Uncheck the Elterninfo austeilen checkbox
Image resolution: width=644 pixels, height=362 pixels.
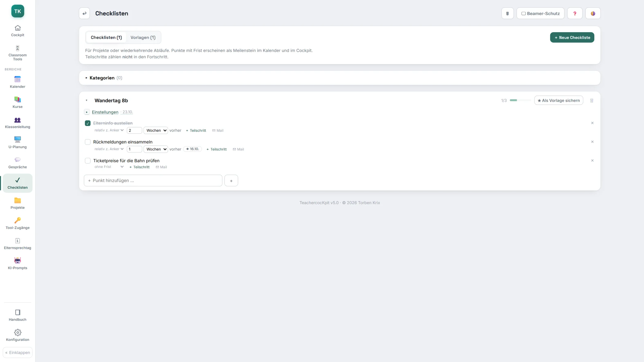(88, 123)
